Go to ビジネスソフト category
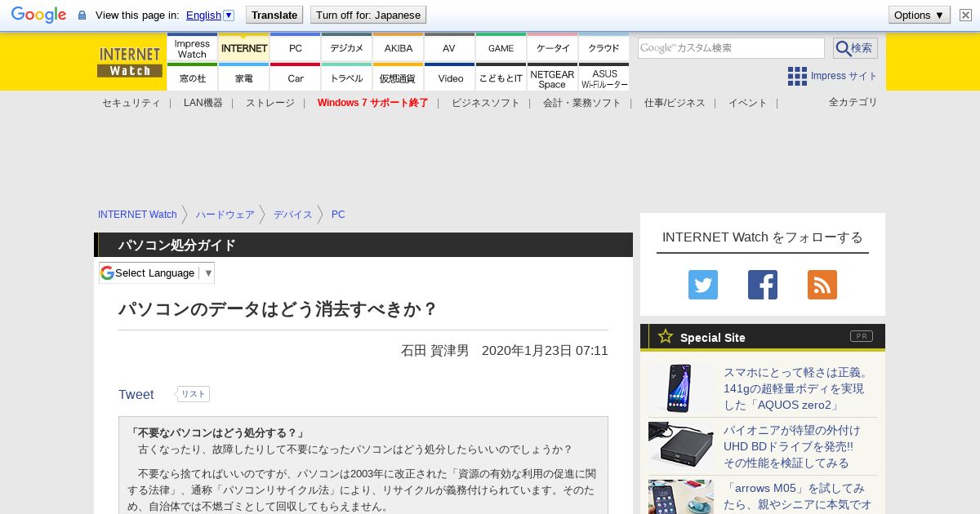Viewport: 980px width, 514px height. tap(486, 103)
